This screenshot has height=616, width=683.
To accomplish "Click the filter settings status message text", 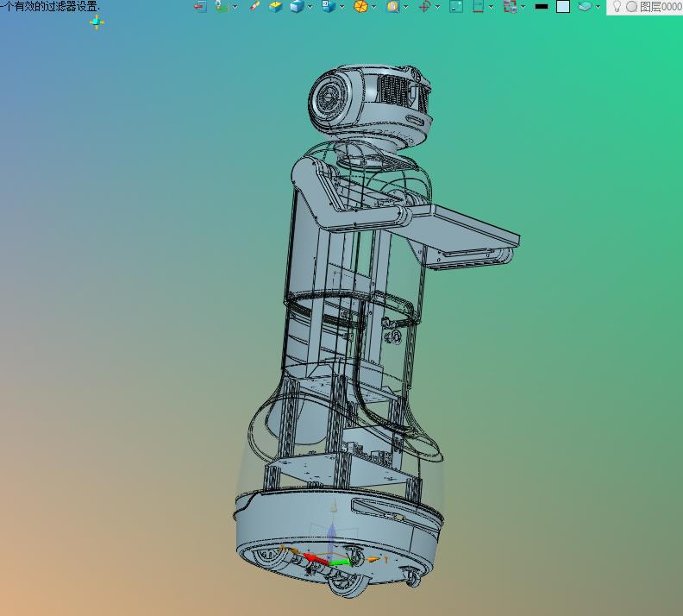I will pyautogui.click(x=50, y=7).
